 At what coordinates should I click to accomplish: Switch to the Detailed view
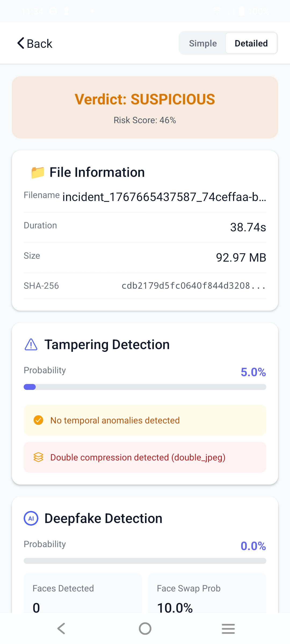coord(251,43)
